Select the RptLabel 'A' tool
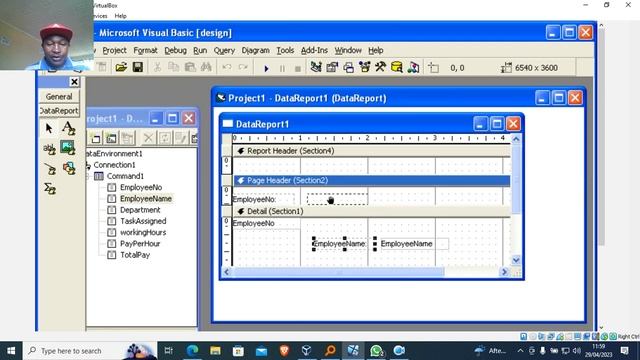 69,129
